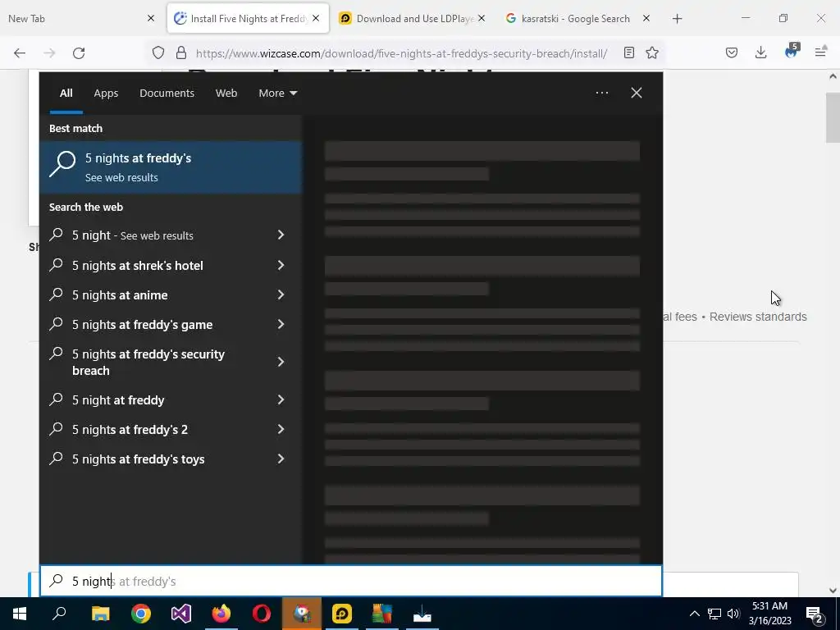The height and width of the screenshot is (630, 840).
Task: Open the installer download taskbar icon
Action: [422, 614]
